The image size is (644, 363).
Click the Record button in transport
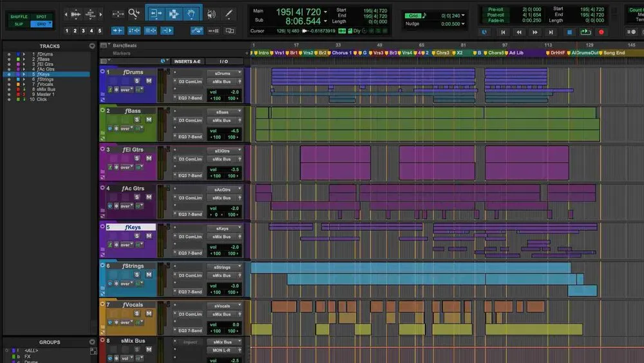(x=601, y=32)
